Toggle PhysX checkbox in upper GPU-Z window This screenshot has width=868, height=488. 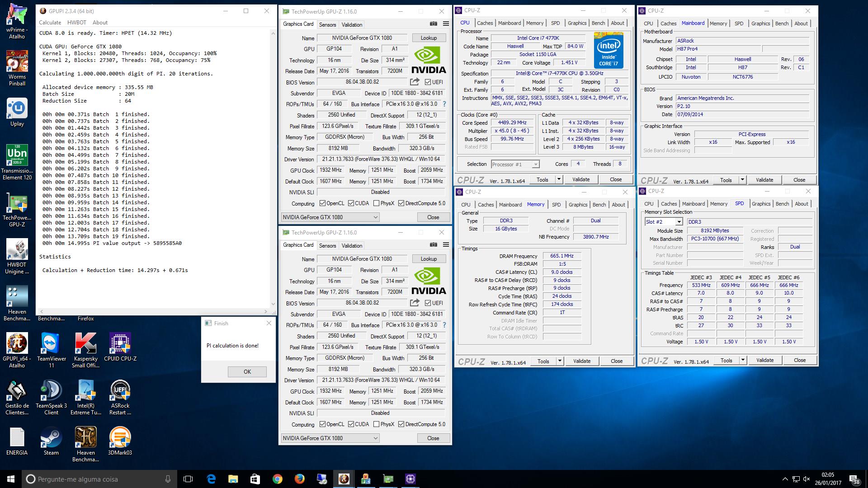click(x=376, y=203)
